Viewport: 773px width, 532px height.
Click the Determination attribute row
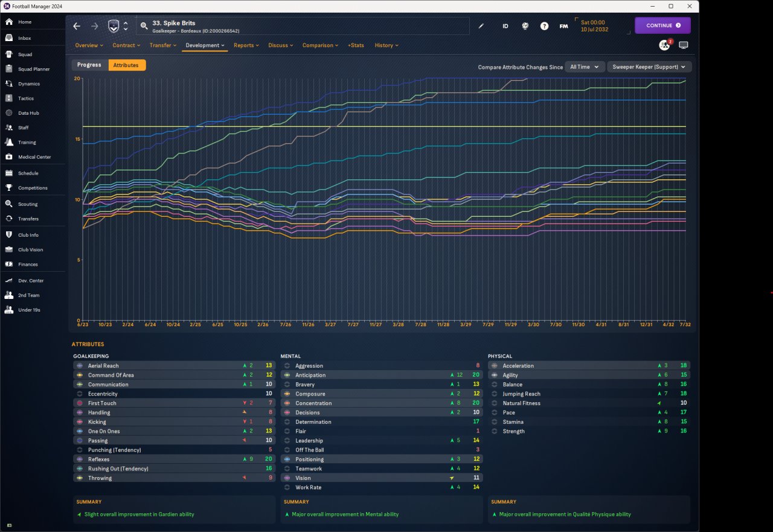[382, 422]
